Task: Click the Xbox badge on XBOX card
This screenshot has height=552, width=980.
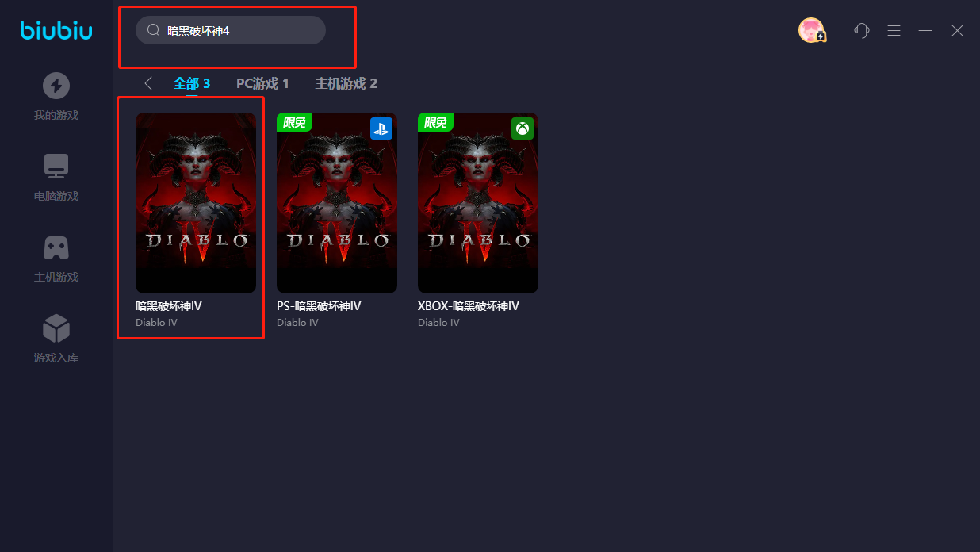Action: click(523, 128)
